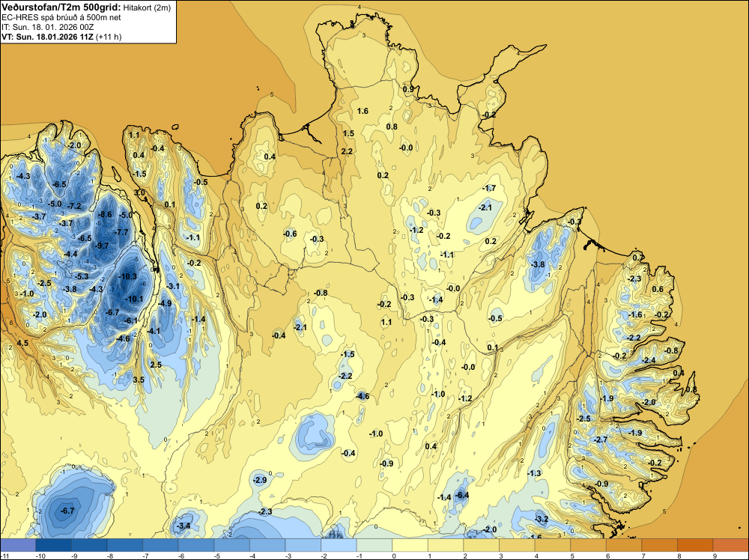Select the 1.6 temperature reading
This screenshot has width=749, height=560.
[363, 111]
